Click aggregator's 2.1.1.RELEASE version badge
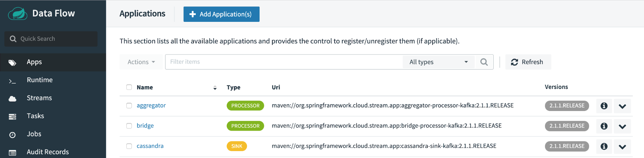644x158 pixels. click(x=567, y=106)
